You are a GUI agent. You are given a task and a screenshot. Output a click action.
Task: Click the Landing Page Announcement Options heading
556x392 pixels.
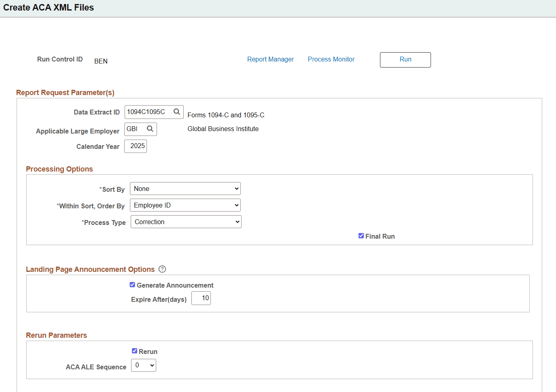tap(90, 269)
